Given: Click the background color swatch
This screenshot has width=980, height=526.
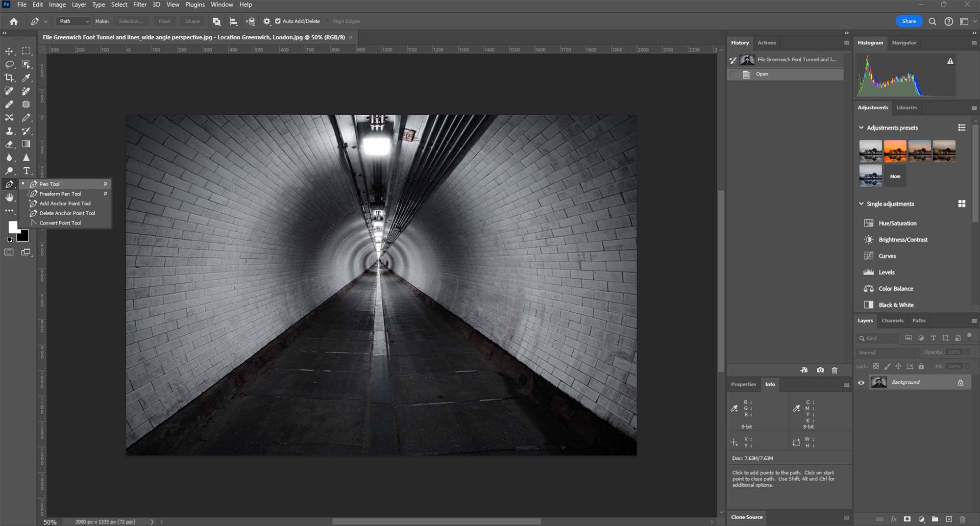Looking at the screenshot, I should point(23,236).
